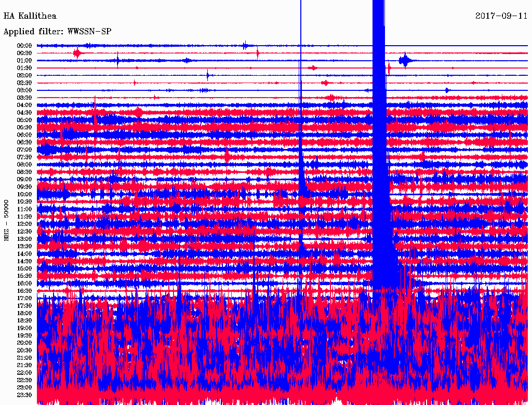Select the 04:30 time label
532x405 pixels.
point(24,112)
